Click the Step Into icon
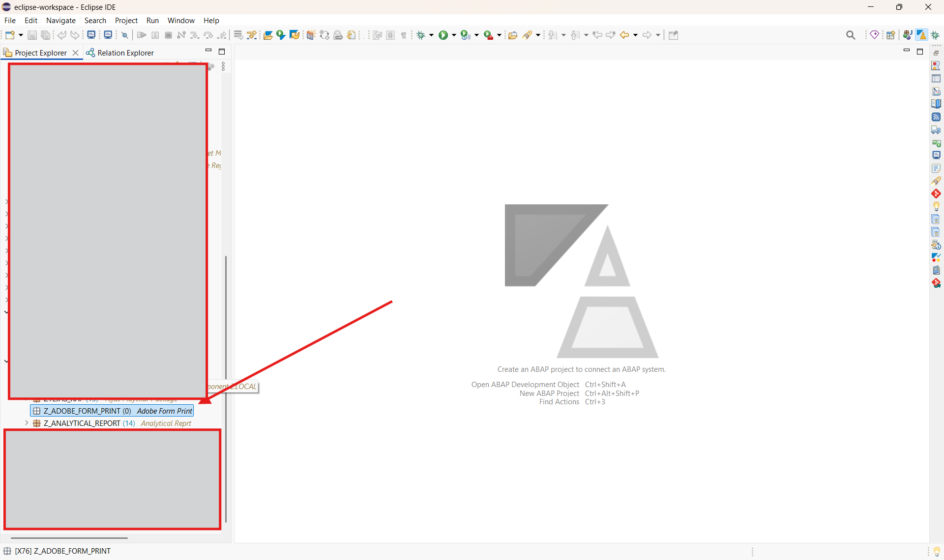 [195, 35]
